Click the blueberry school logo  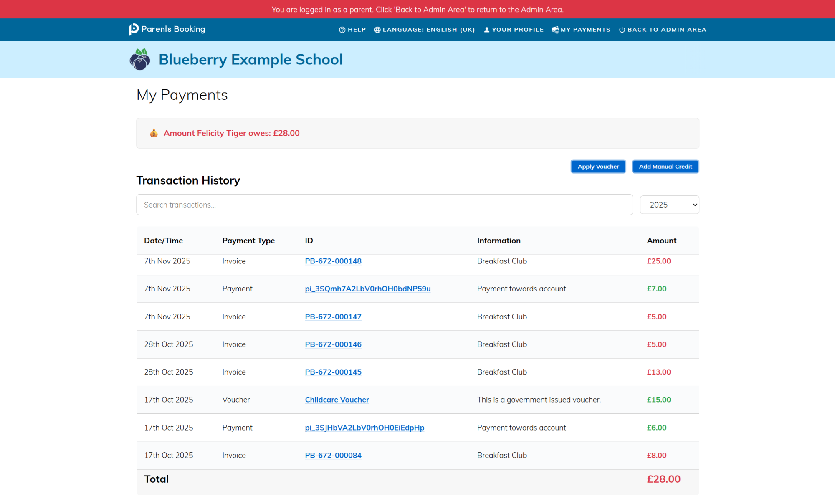pyautogui.click(x=140, y=59)
